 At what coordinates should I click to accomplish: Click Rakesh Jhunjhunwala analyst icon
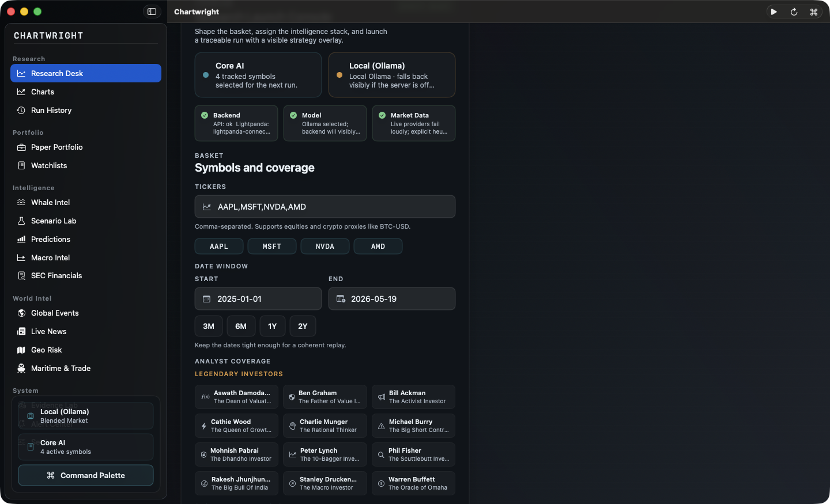tap(204, 484)
